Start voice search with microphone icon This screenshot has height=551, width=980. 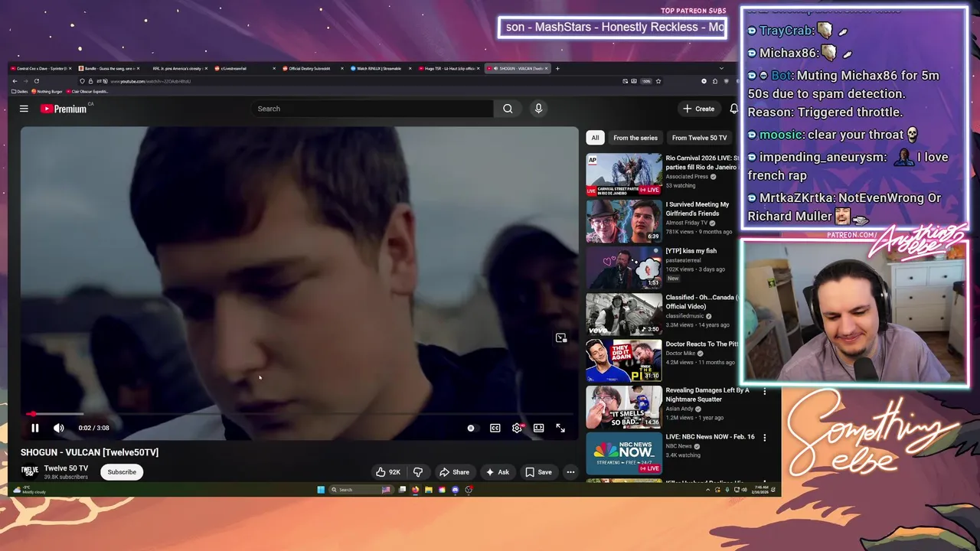[538, 109]
